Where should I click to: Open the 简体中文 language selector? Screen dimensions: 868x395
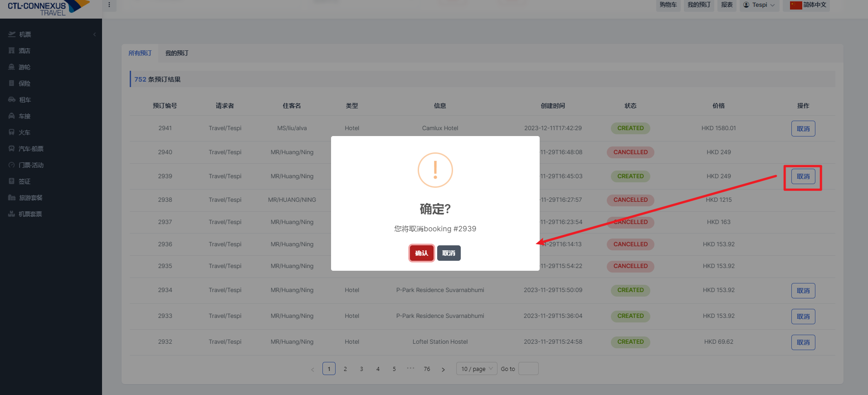tap(808, 5)
